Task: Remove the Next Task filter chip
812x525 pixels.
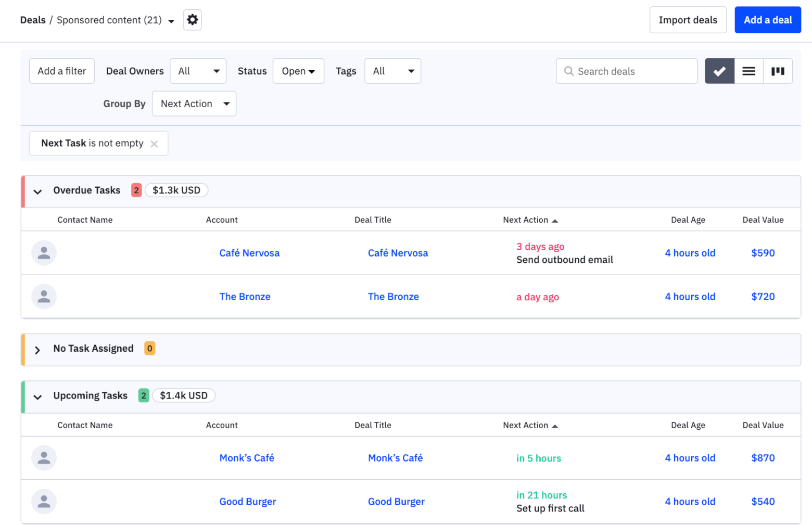Action: [154, 144]
